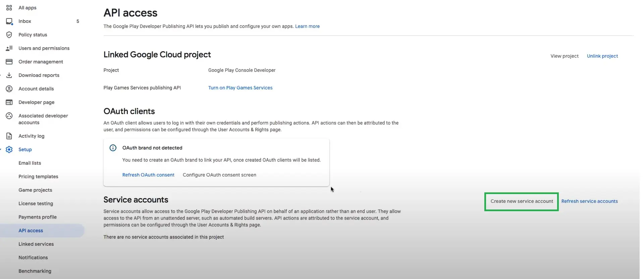This screenshot has height=279, width=644.
Task: Open License testing page
Action: pos(36,203)
